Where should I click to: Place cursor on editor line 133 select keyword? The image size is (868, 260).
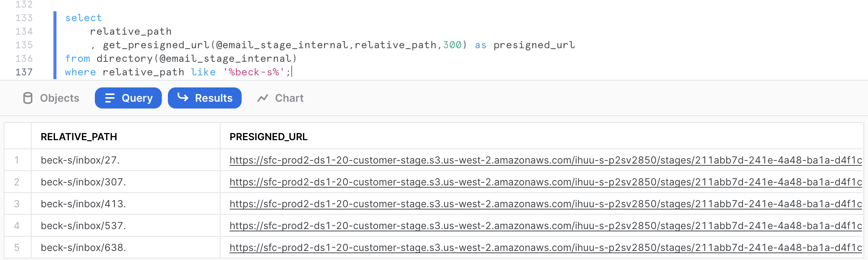coord(83,18)
